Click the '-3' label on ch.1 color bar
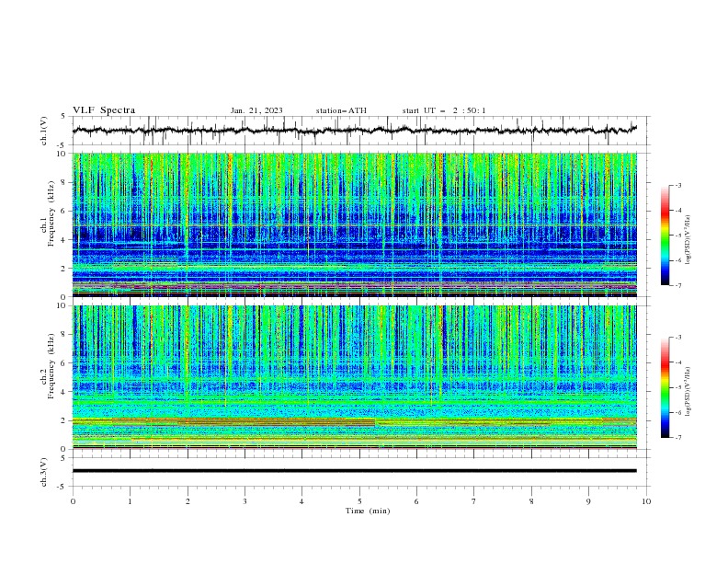728x563 pixels. [x=678, y=186]
